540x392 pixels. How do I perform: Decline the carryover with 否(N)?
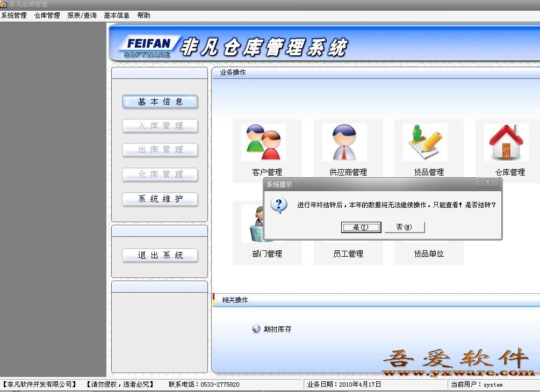pyautogui.click(x=404, y=227)
